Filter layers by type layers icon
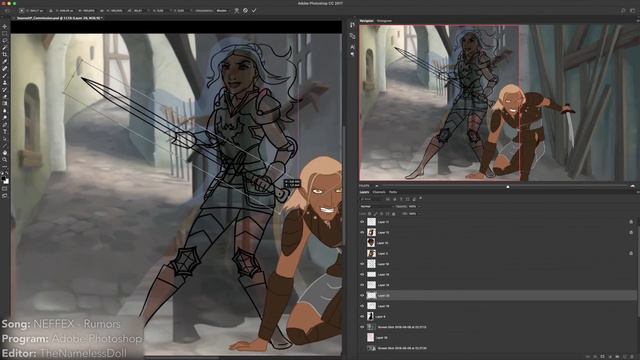640x360 pixels. coord(401,199)
